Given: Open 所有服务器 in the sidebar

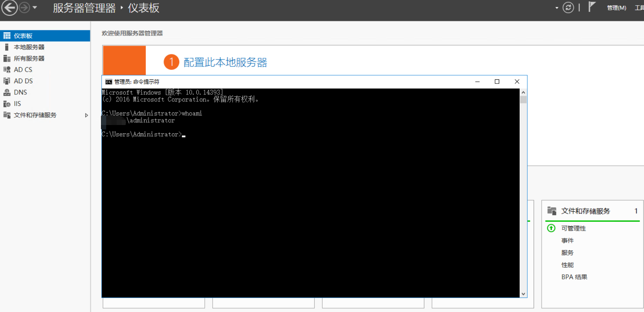Looking at the screenshot, I should click(x=29, y=58).
